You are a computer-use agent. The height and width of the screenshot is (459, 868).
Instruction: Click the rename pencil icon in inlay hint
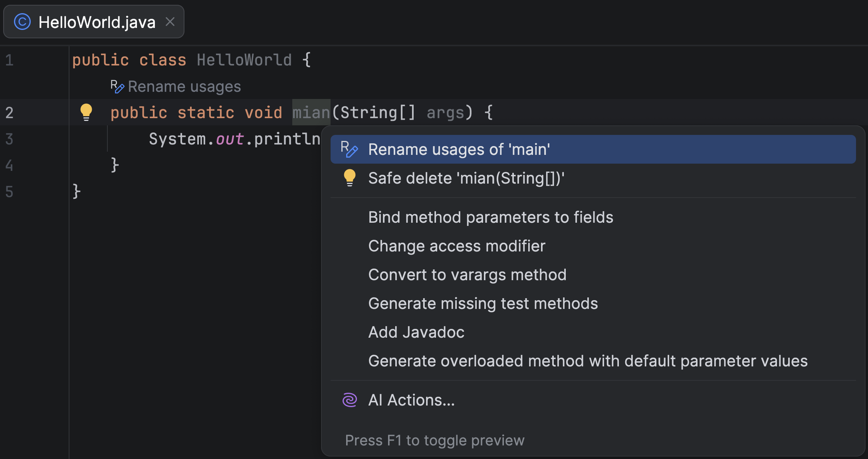click(117, 87)
